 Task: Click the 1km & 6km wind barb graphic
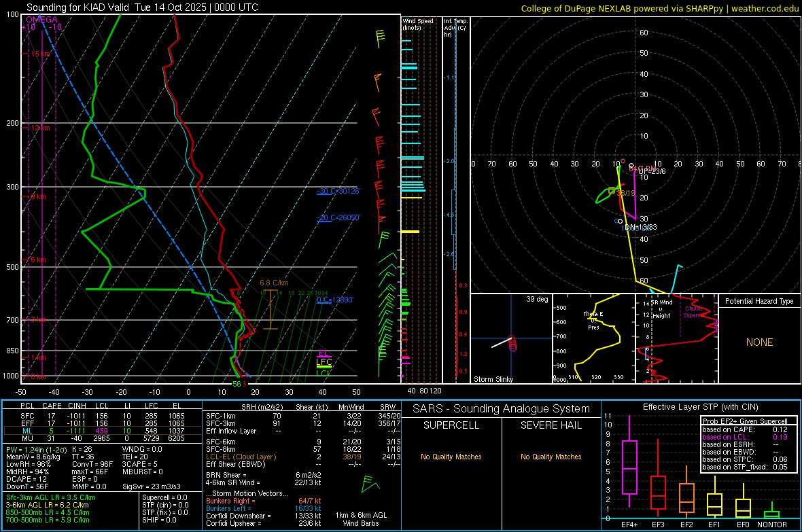tap(370, 484)
